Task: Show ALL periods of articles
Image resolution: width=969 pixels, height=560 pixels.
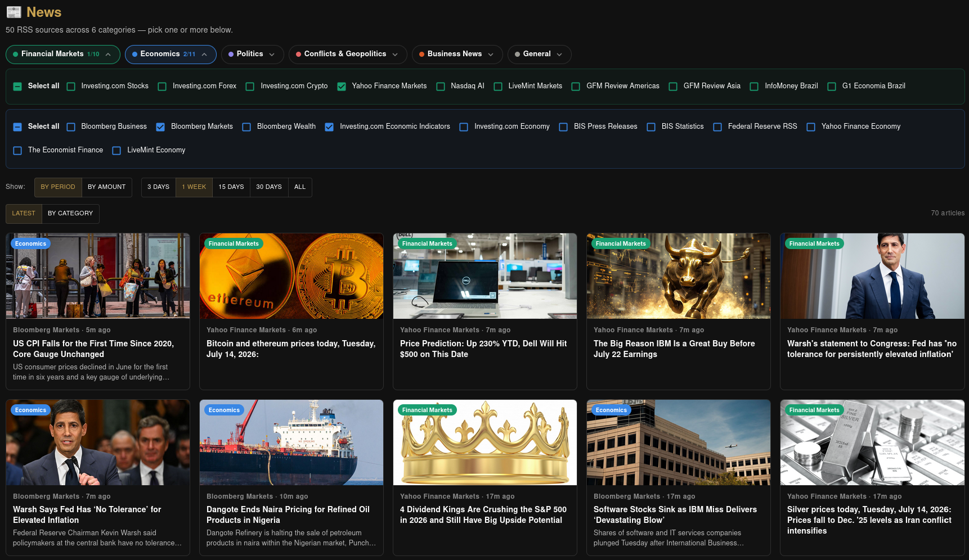Action: [300, 187]
